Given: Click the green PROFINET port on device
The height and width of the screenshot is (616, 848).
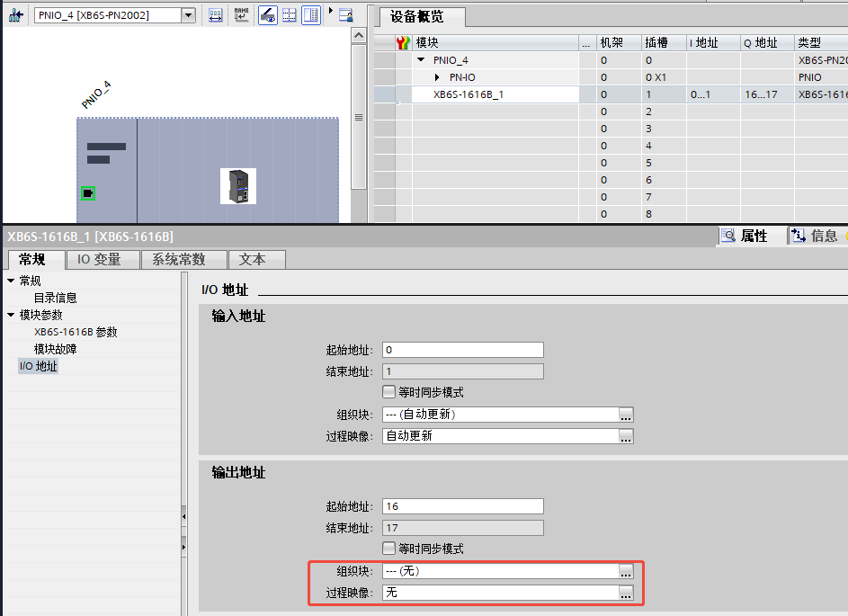Looking at the screenshot, I should (x=88, y=193).
